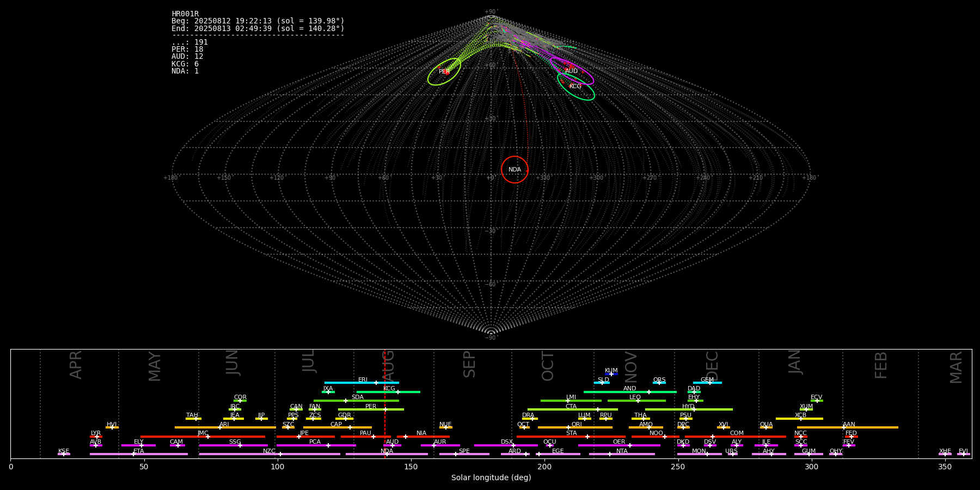Click the +120° longitude label on the sky map

(x=277, y=178)
